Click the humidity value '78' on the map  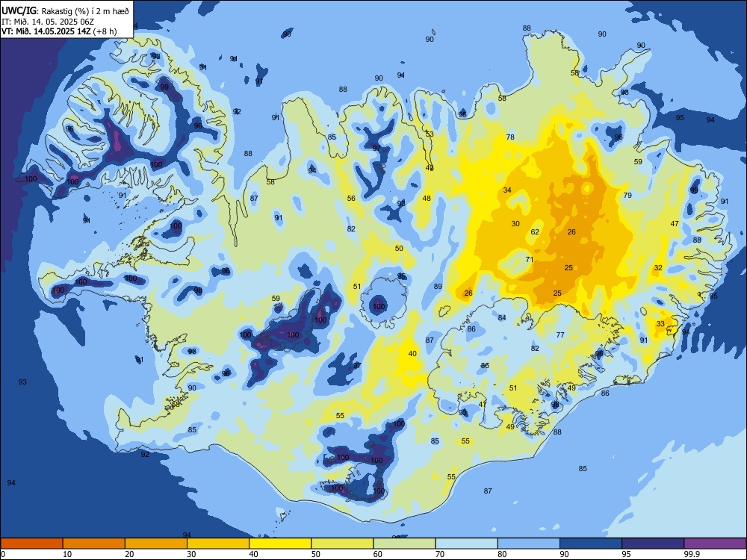click(510, 137)
